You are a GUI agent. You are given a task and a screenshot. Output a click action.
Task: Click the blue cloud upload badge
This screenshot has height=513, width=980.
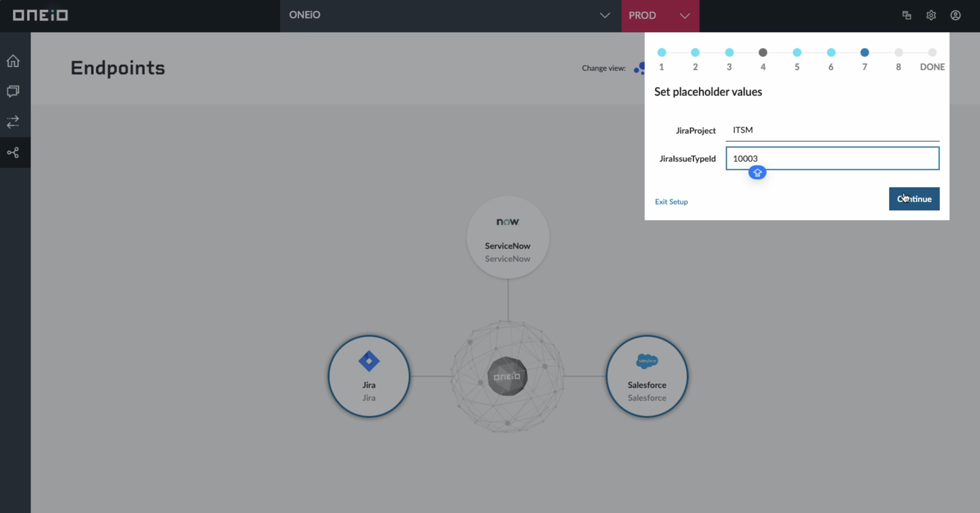(x=757, y=173)
